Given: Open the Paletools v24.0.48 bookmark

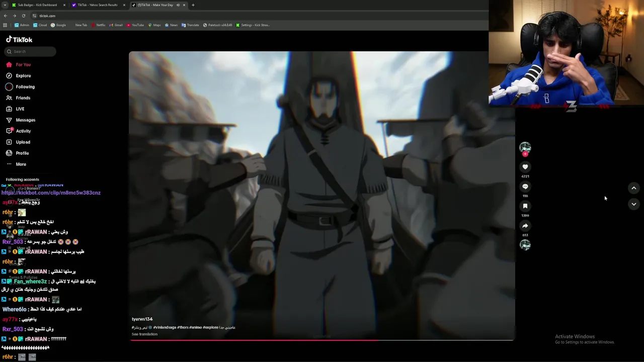Looking at the screenshot, I should (218, 25).
